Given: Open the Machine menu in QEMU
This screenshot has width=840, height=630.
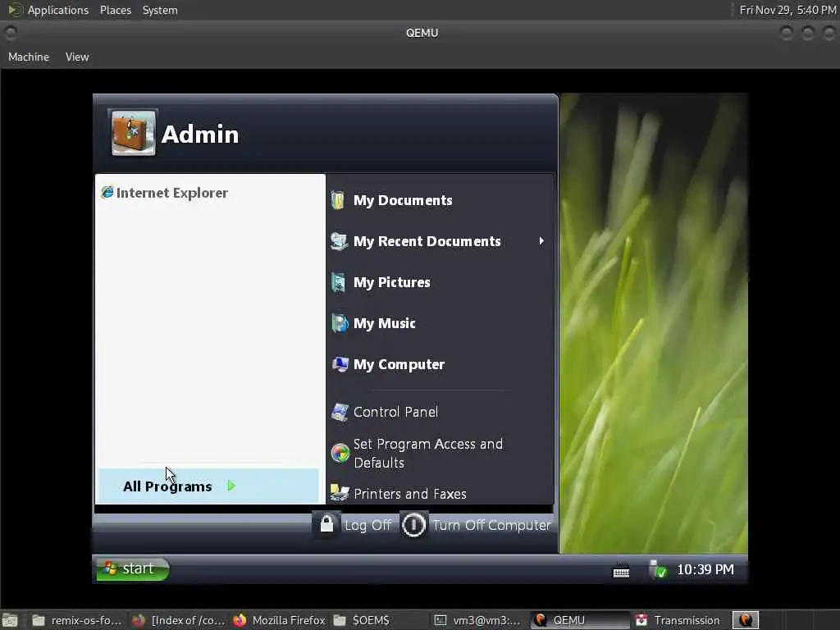Looking at the screenshot, I should (29, 57).
